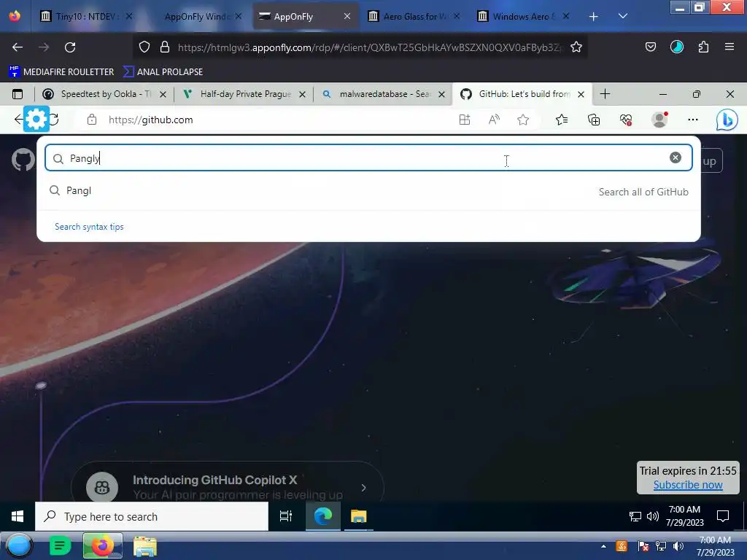Open green notes app on host taskbar
The width and height of the screenshot is (747, 560).
click(x=61, y=546)
